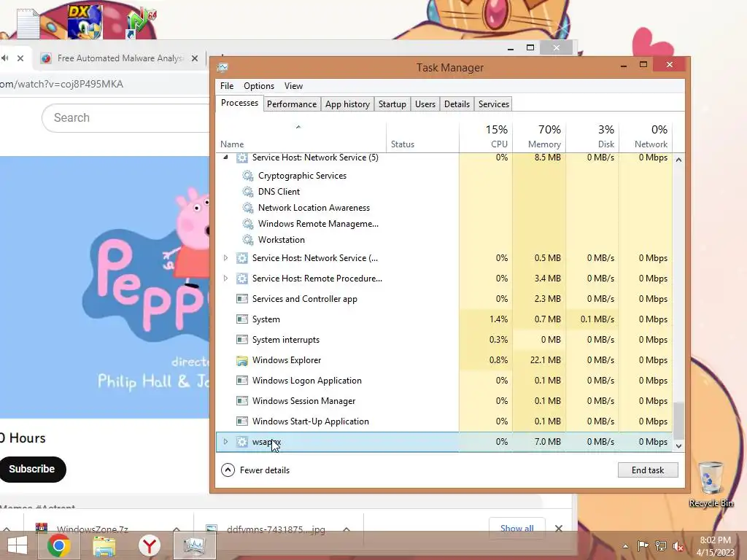Screen dimensions: 747x560
Task: Expand Service Host: Remote Procedure row
Action: tap(226, 278)
